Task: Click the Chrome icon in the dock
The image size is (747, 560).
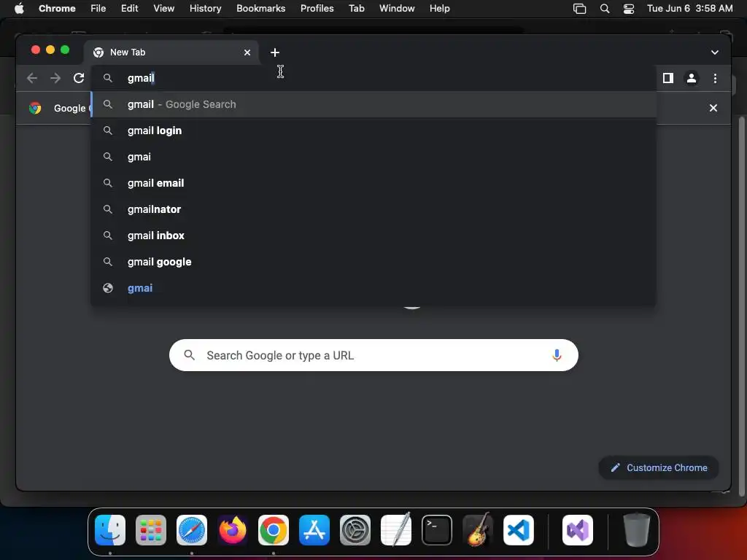Action: [x=274, y=530]
